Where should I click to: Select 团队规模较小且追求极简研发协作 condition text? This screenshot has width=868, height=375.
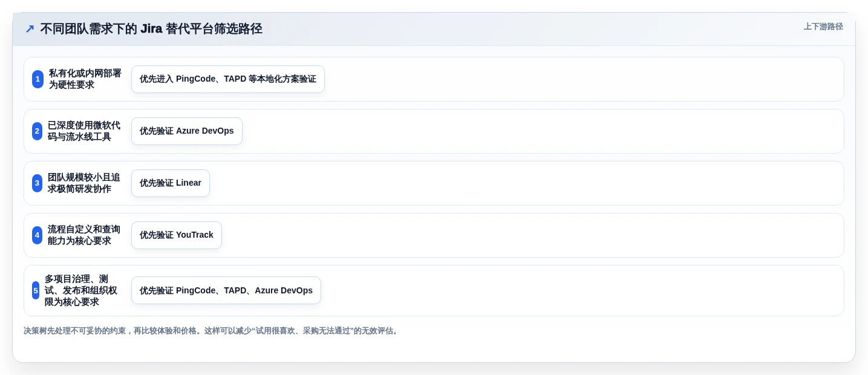84,183
